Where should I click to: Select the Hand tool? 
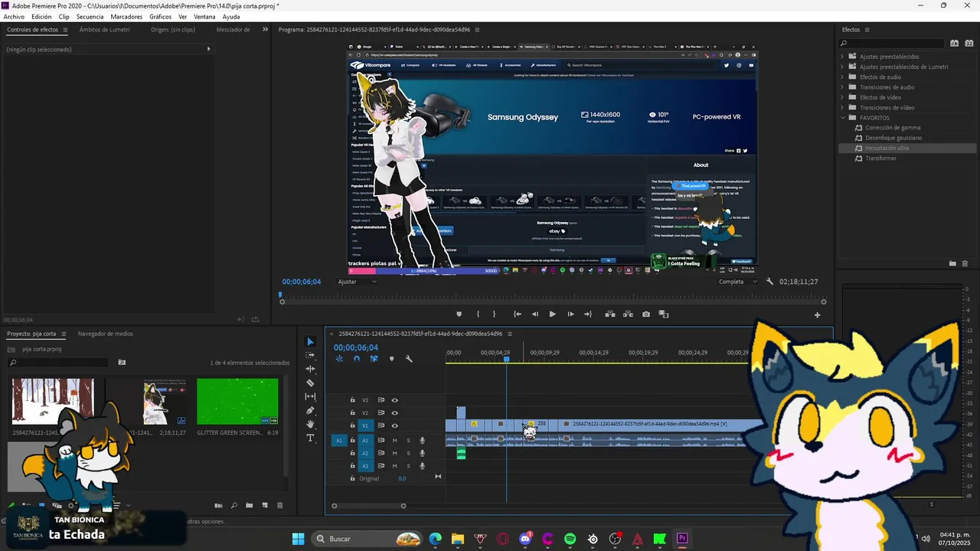point(310,424)
